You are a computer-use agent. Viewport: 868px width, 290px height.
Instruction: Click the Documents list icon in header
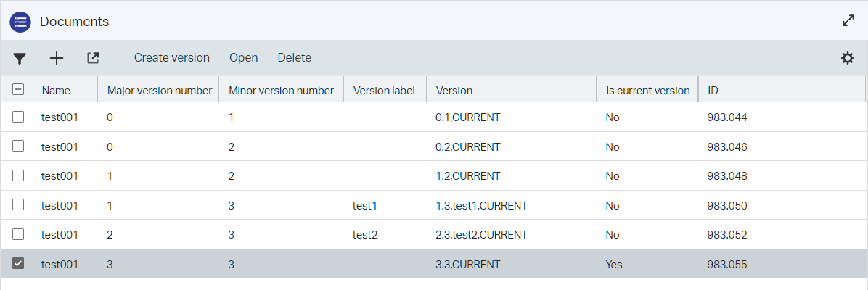(20, 22)
